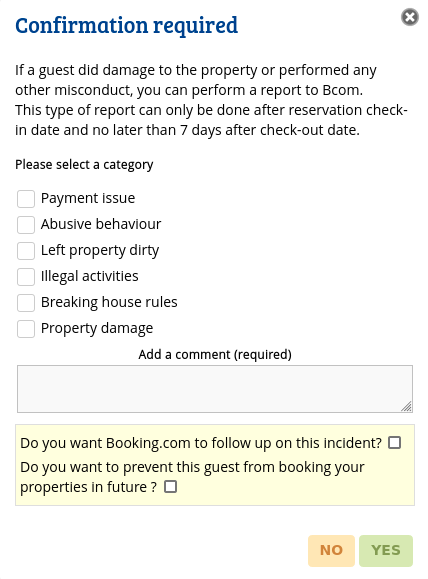Image resolution: width=428 pixels, height=579 pixels.
Task: Click the 'Property damage' label text
Action: click(97, 329)
